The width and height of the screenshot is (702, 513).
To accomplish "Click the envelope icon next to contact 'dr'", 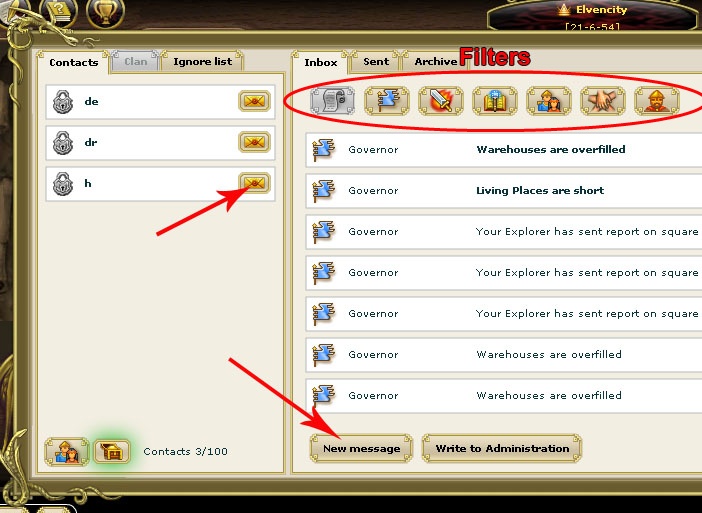I will 254,142.
